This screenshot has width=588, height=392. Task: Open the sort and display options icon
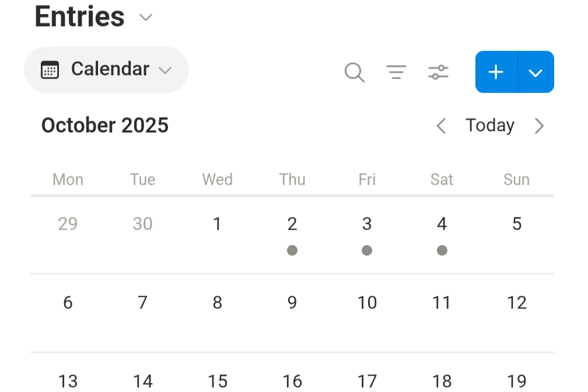[438, 72]
